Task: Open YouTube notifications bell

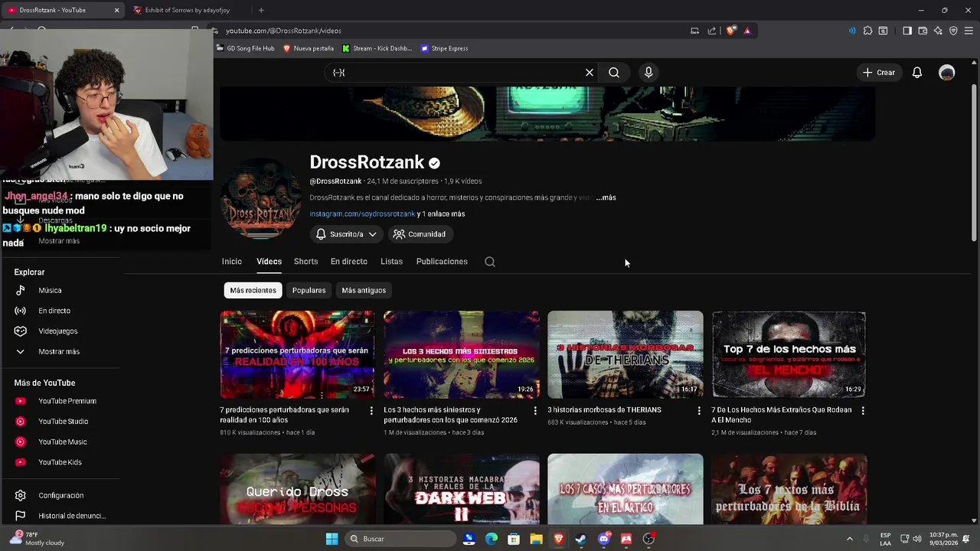Action: pos(916,73)
